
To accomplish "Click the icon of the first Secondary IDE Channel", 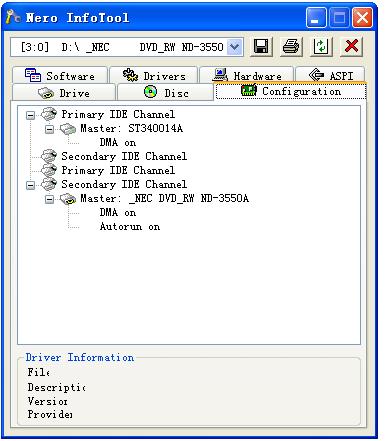I will (49, 156).
